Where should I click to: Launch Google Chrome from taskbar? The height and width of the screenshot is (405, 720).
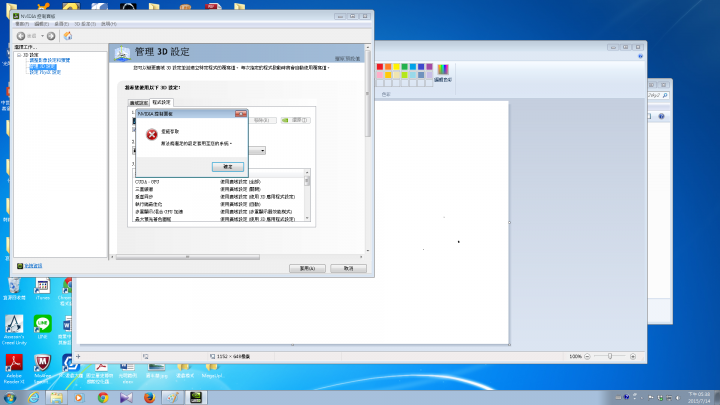(x=103, y=398)
